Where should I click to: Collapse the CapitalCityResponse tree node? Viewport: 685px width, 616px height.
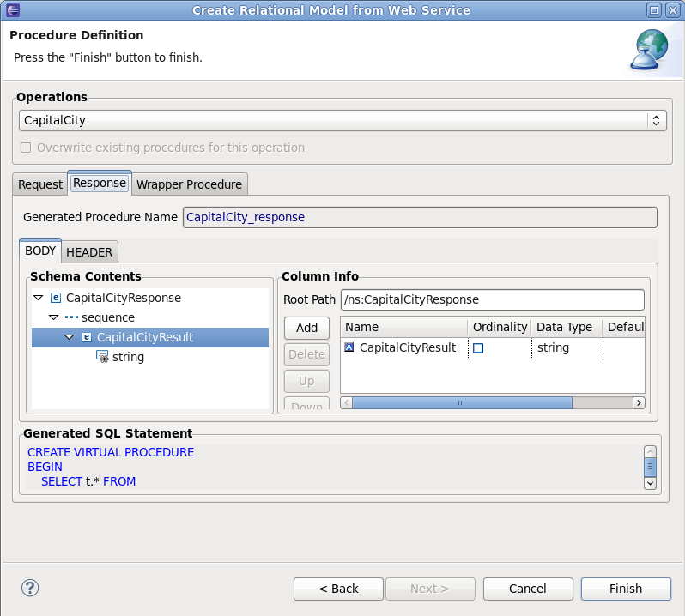tap(38, 298)
